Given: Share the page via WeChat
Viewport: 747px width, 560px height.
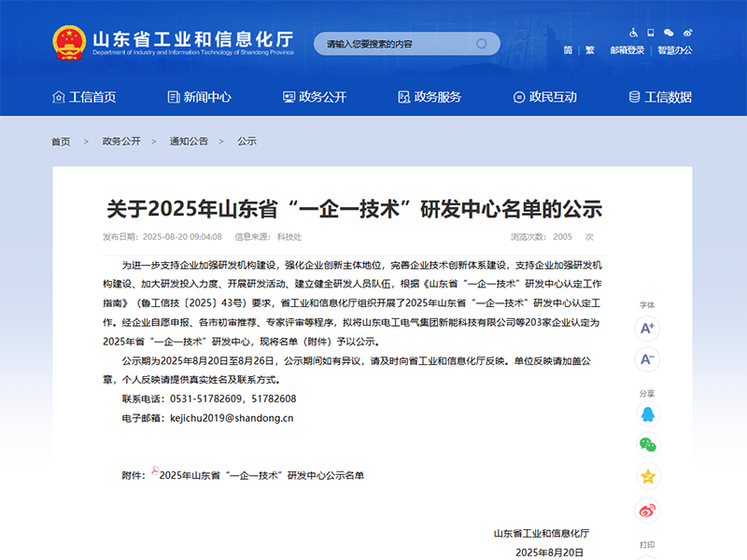Looking at the screenshot, I should click(647, 445).
